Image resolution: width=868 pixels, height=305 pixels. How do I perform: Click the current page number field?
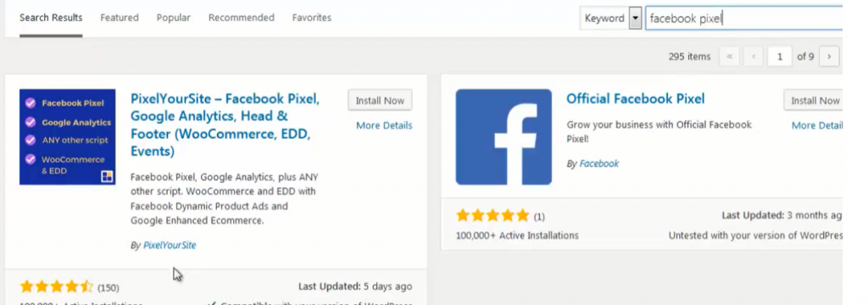780,57
